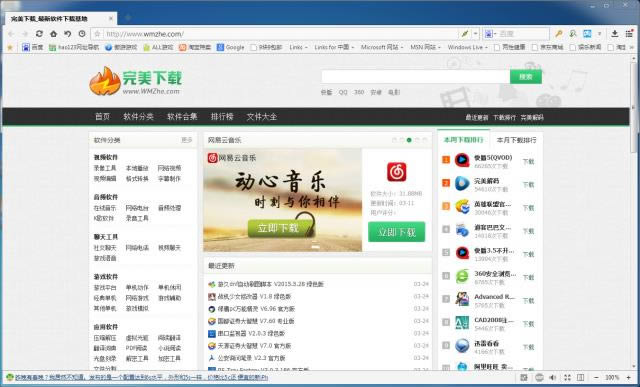Click the key password manager icon
The width and height of the screenshot is (640, 387).
pos(559,34)
